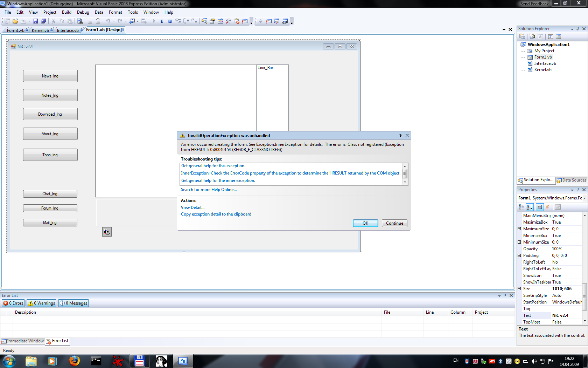Click the Step Over toolbar icon

click(x=186, y=21)
